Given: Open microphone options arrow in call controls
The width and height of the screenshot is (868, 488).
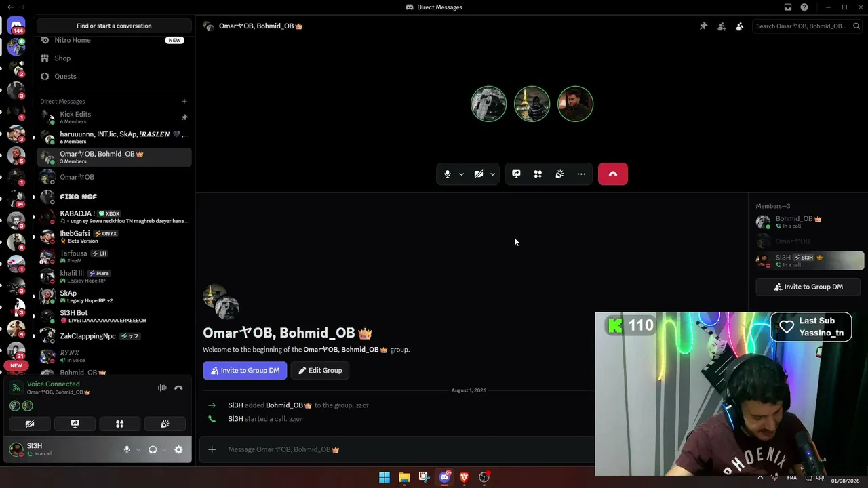Looking at the screenshot, I should (x=462, y=174).
